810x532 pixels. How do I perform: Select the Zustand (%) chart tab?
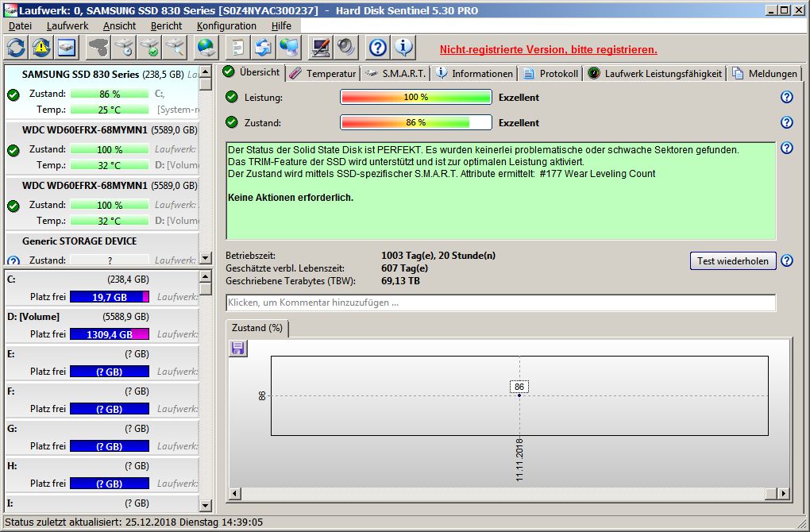click(x=256, y=328)
